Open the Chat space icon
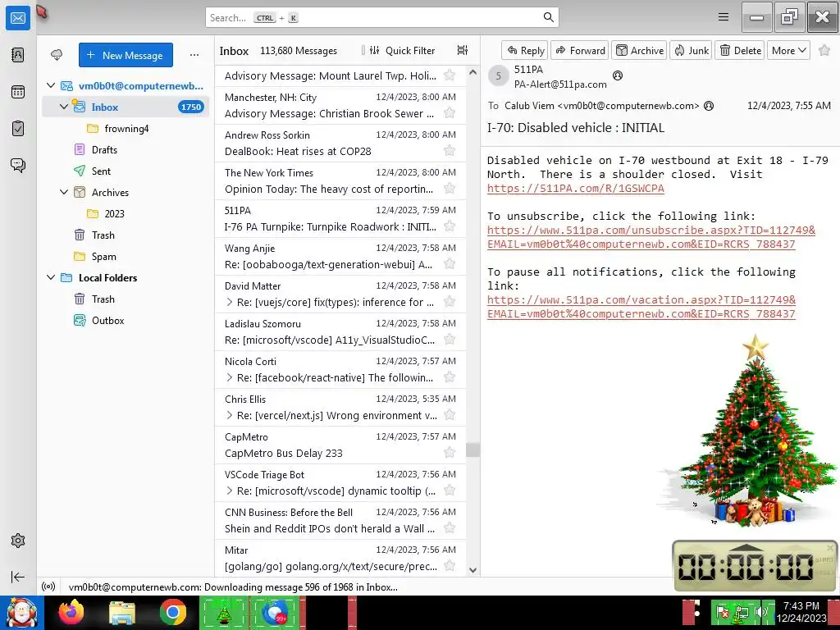Image resolution: width=840 pixels, height=630 pixels. 18,165
